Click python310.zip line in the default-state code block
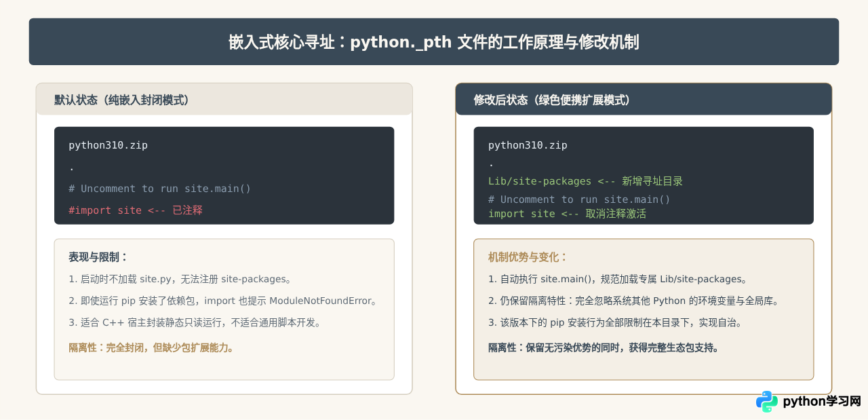The image size is (868, 420). (x=108, y=145)
